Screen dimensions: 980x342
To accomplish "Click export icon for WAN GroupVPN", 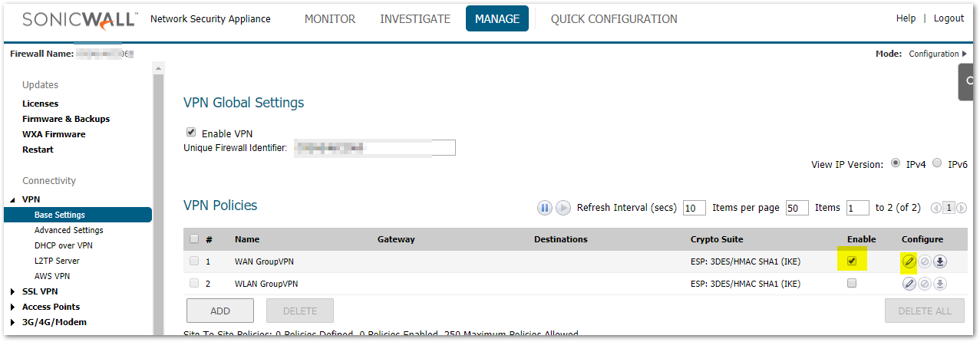I will point(940,261).
